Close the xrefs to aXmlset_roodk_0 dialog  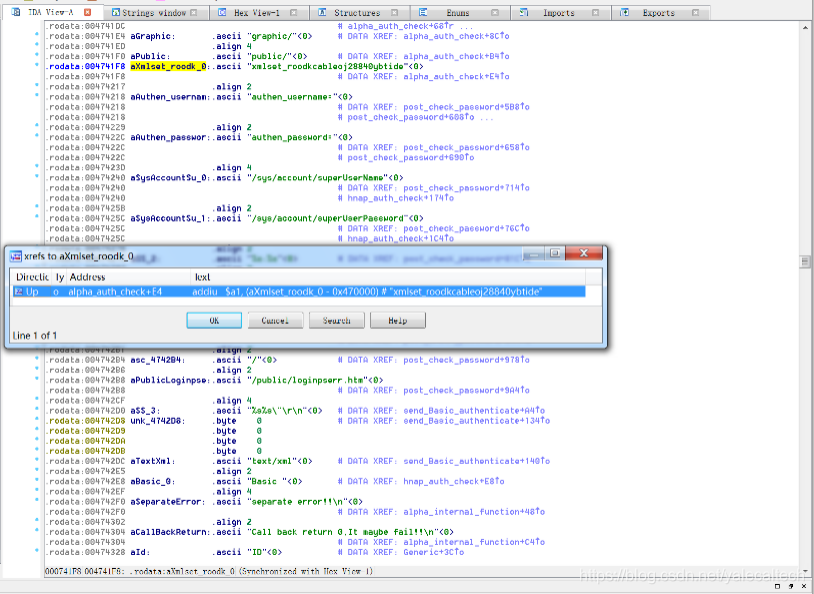pyautogui.click(x=584, y=253)
